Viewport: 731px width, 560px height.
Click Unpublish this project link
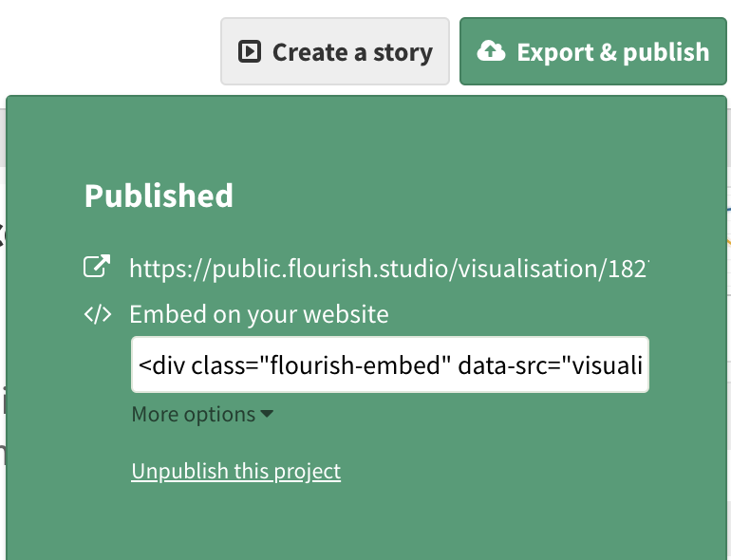(x=235, y=471)
